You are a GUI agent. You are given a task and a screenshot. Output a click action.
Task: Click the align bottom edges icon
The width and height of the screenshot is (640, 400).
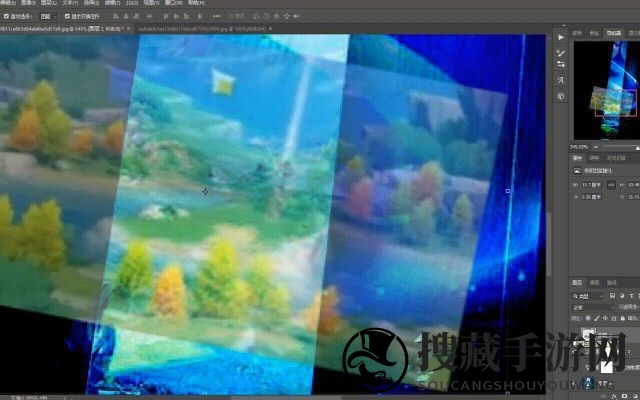pos(187,16)
